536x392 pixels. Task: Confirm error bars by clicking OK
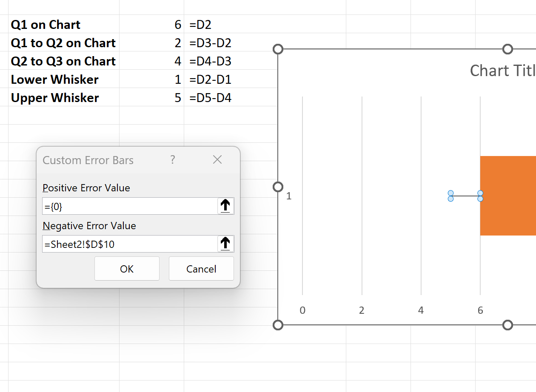127,268
